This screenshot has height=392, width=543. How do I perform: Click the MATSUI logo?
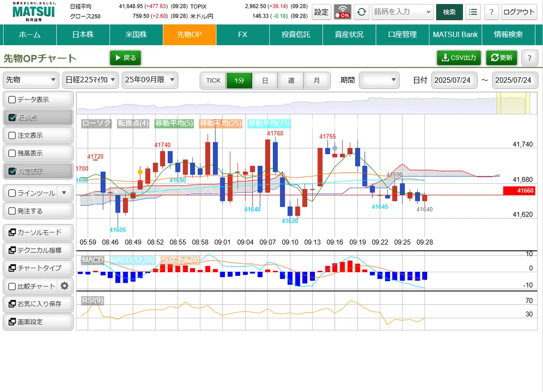[x=33, y=11]
